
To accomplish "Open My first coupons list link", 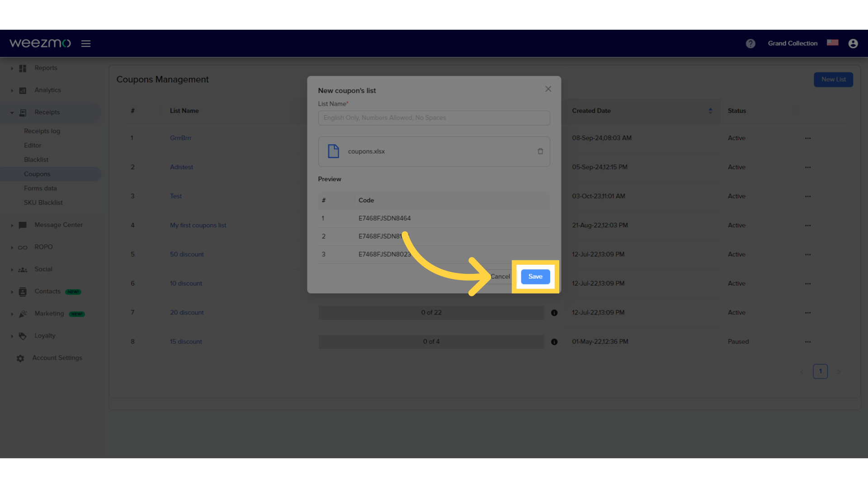I will [x=198, y=225].
